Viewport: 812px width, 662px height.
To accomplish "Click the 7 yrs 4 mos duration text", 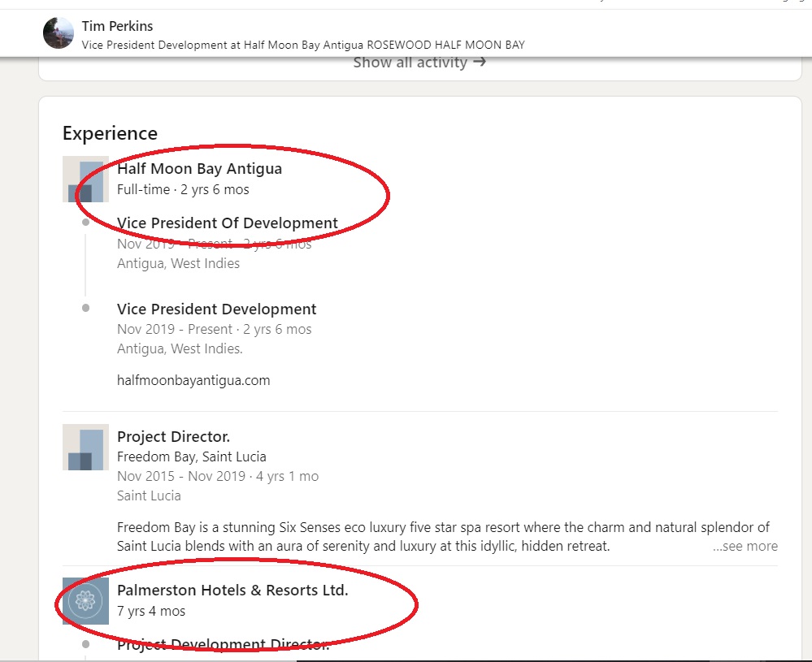I will (x=151, y=612).
